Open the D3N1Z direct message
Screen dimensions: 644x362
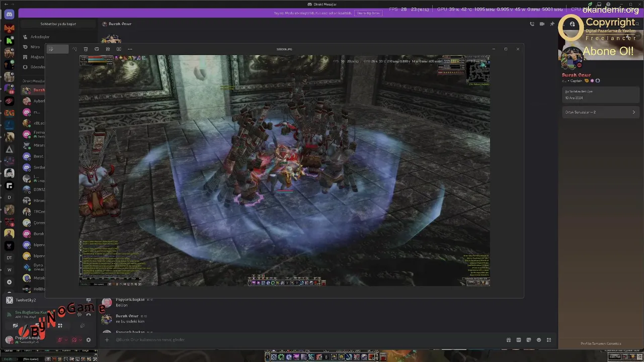click(x=34, y=190)
